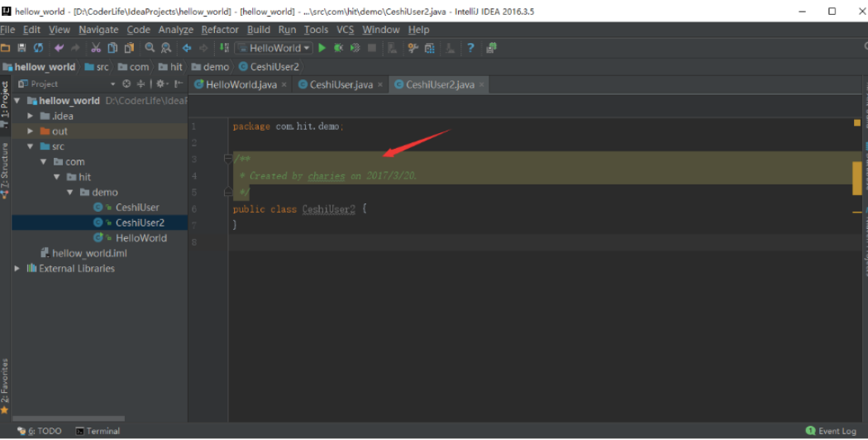
Task: Click the yellow warning marker in error stripe
Action: tap(857, 177)
